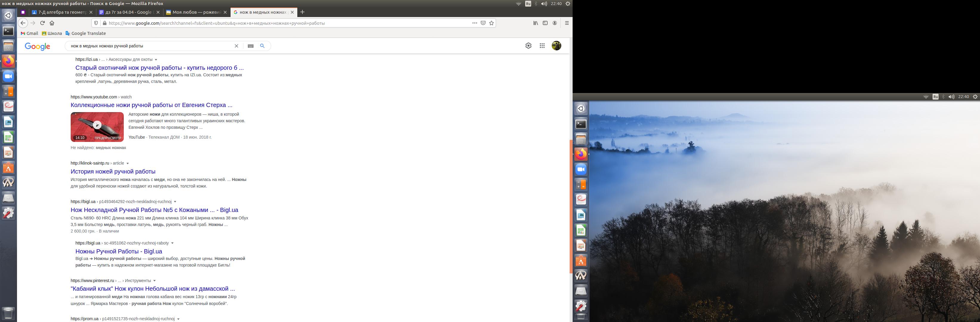Open Zoom from the Ubuntu dock
This screenshot has width=980, height=322.
[x=8, y=76]
